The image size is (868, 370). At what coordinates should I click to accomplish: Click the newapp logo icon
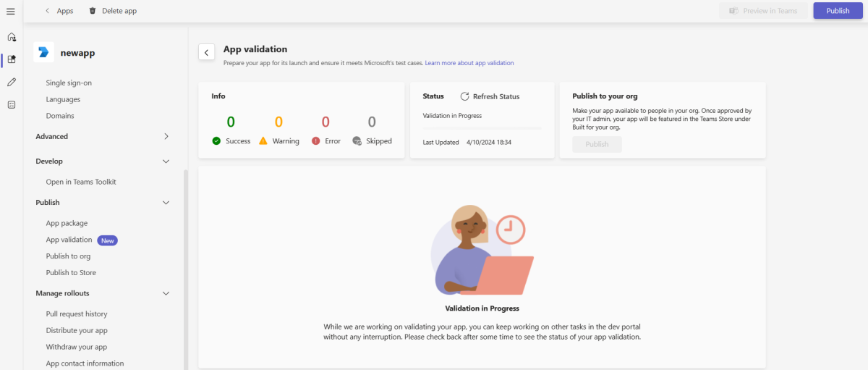pos(44,53)
